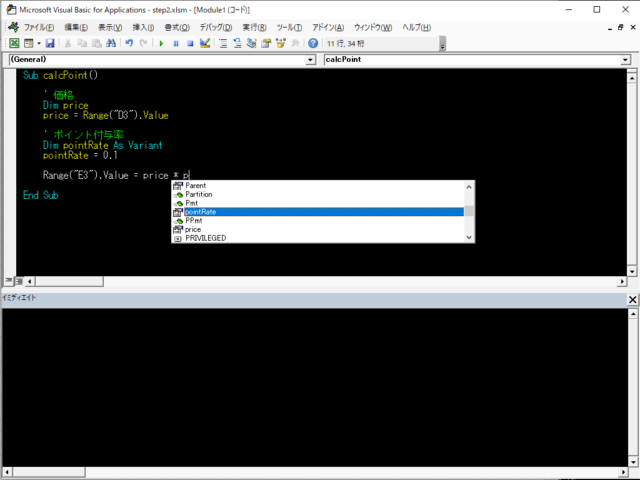Open the 挿入 (Insert) menu
Image resolution: width=640 pixels, height=480 pixels.
coord(144,27)
